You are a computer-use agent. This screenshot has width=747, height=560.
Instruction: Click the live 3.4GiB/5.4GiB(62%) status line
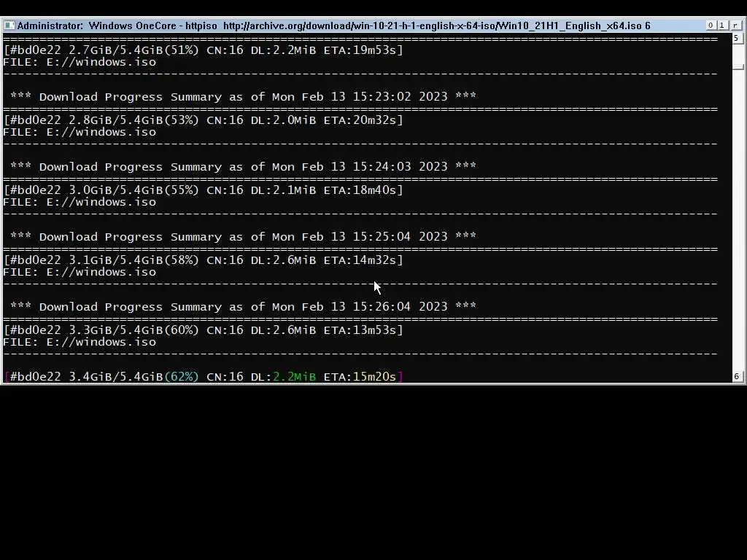coord(204,377)
